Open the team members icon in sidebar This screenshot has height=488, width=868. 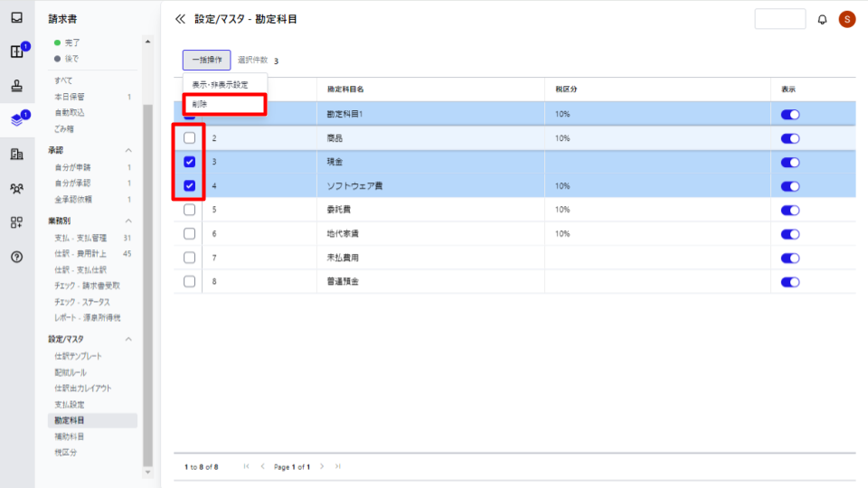[x=16, y=189]
